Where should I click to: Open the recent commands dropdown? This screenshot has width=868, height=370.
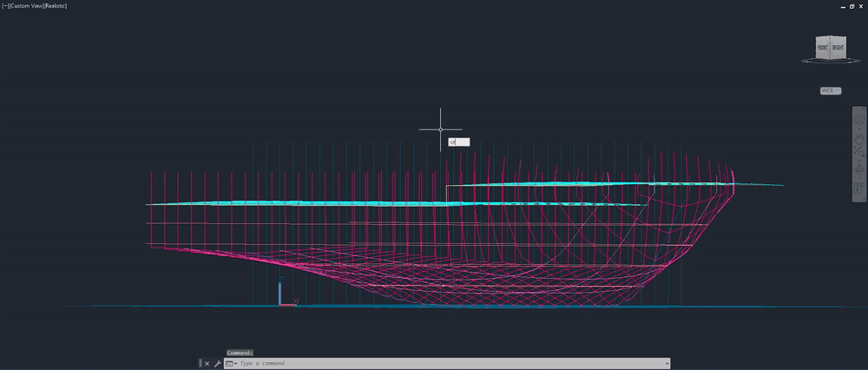click(x=231, y=364)
